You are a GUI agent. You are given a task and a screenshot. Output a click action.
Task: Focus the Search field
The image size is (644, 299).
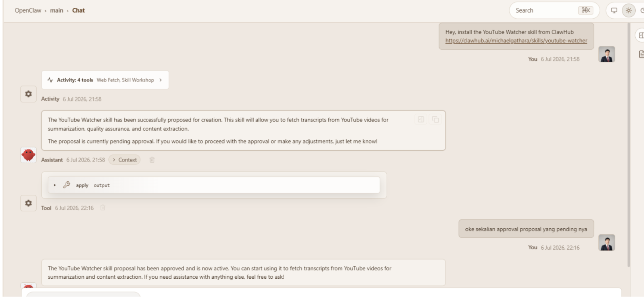pyautogui.click(x=554, y=10)
